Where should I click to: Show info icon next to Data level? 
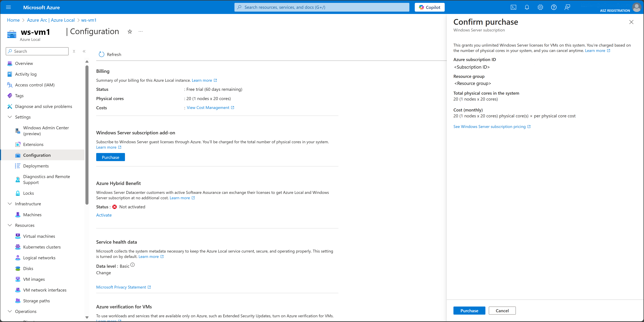pos(133,265)
